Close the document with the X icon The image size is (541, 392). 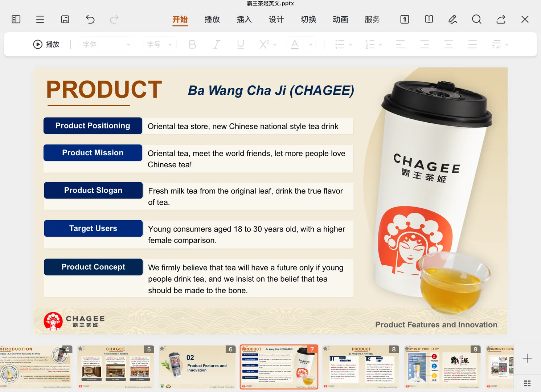[x=525, y=20]
